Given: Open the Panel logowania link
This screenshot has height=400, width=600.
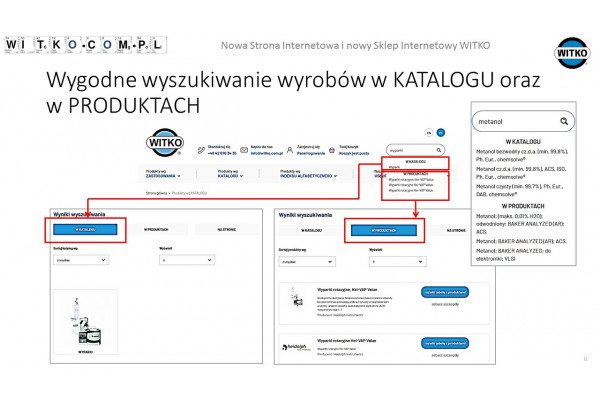Looking at the screenshot, I should (x=311, y=153).
